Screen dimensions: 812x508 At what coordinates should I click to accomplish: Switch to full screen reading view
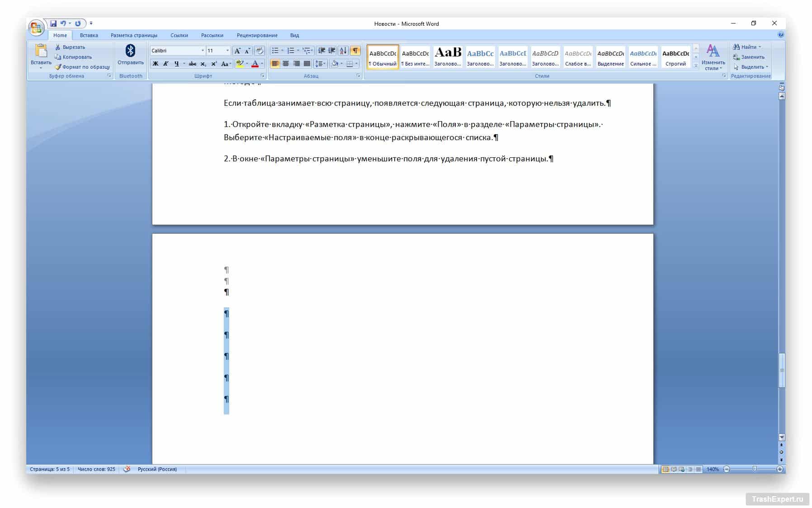pos(674,470)
